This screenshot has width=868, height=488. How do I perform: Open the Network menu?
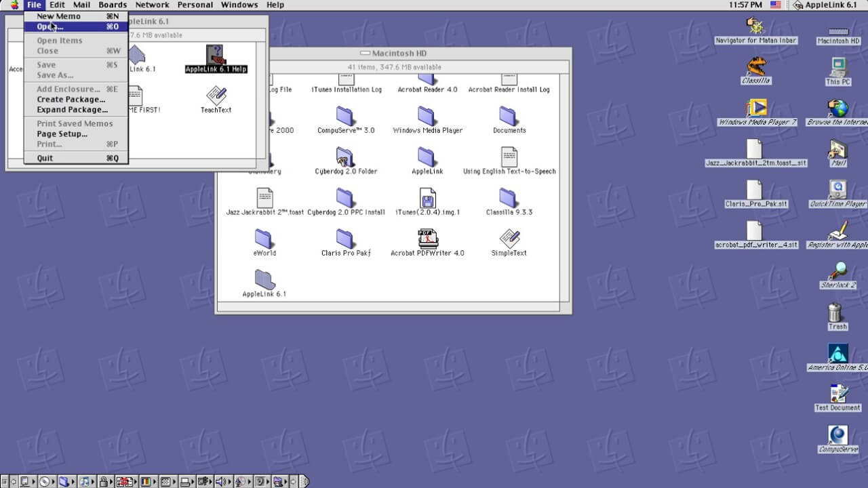point(152,5)
